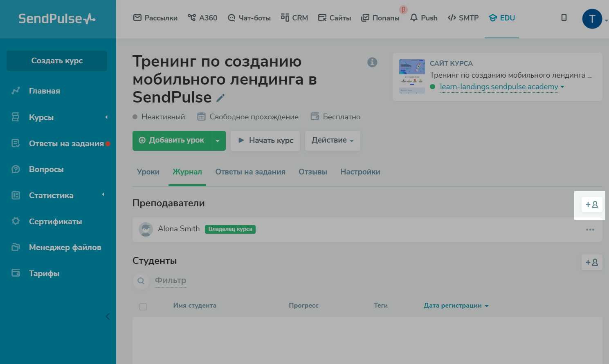Switch to the Журнал tab
This screenshot has width=609, height=364.
[187, 172]
